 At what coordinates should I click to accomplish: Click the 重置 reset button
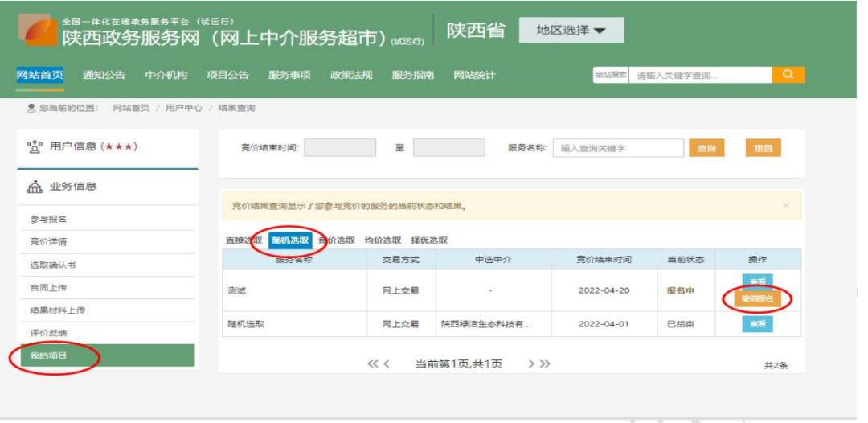tap(764, 148)
